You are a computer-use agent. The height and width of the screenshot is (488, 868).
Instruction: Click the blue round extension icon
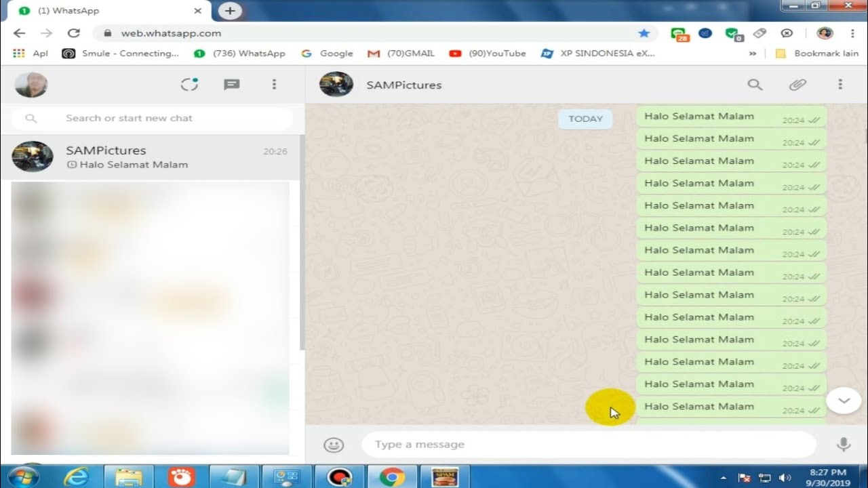705,33
